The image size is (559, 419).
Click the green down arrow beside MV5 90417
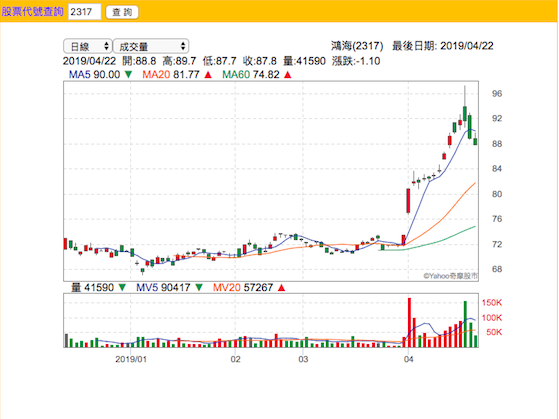(x=199, y=287)
